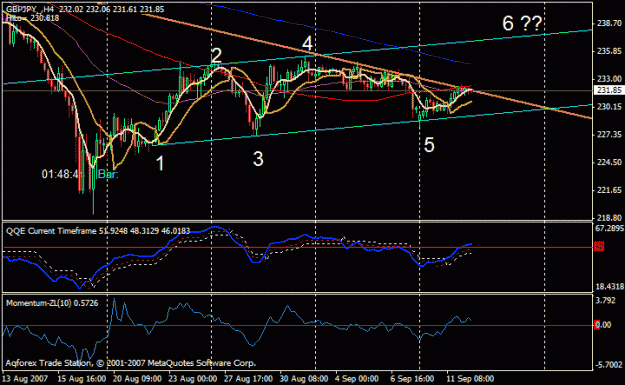Click the 224.50 price scale level

pos(609,162)
